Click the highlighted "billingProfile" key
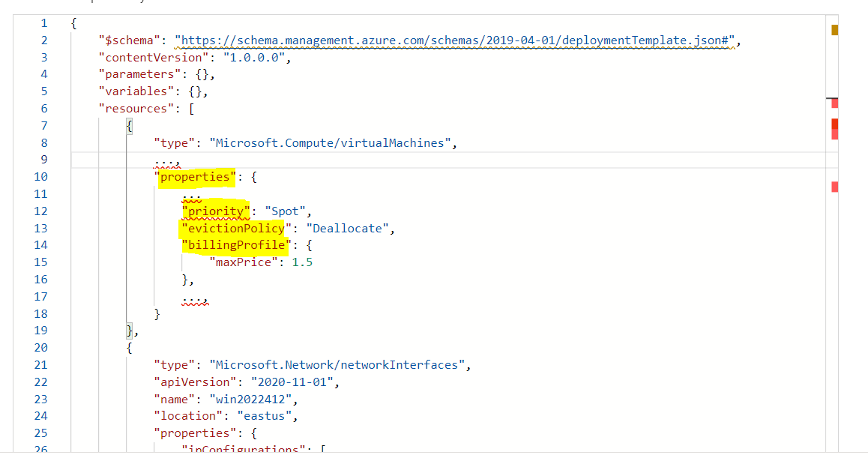868x458 pixels. pyautogui.click(x=233, y=245)
